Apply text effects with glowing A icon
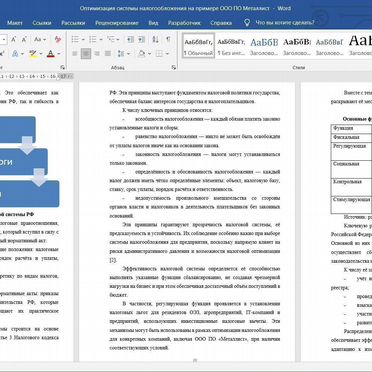Screen dimensions: 372x372 pyautogui.click(x=15, y=53)
